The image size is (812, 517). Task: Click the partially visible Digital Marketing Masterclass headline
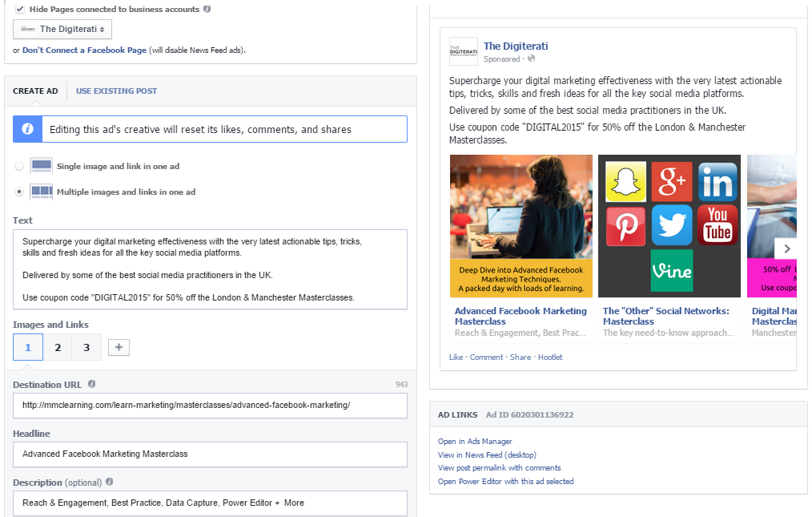point(774,316)
